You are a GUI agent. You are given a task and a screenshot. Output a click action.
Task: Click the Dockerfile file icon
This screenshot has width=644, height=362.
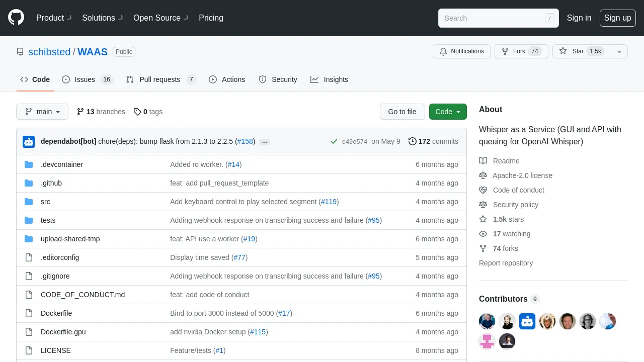tap(29, 313)
